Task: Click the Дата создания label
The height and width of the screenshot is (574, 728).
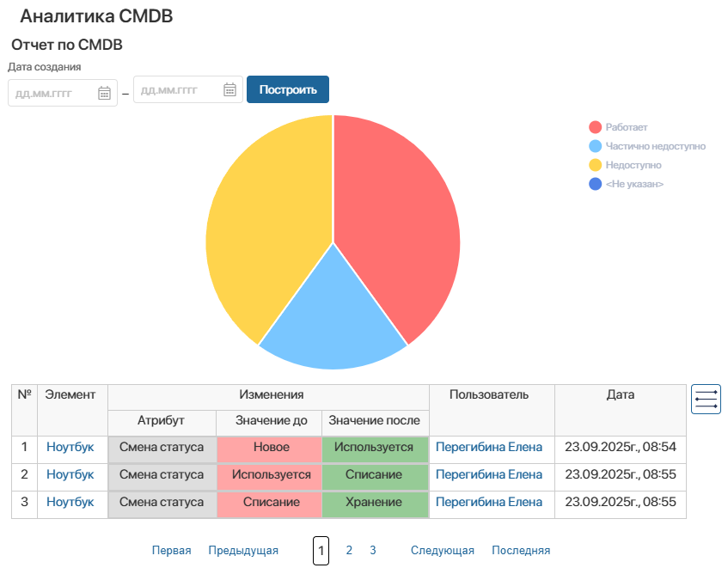Action: tap(44, 67)
